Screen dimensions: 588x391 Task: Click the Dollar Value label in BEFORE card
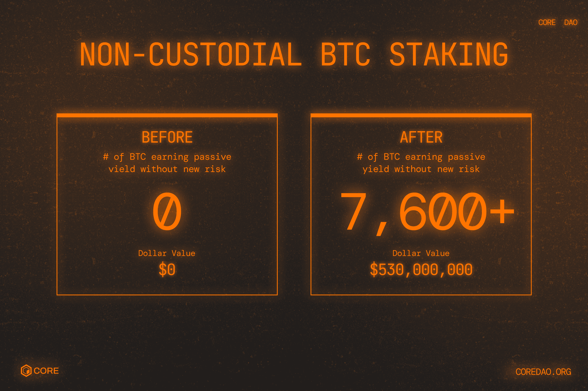point(167,253)
